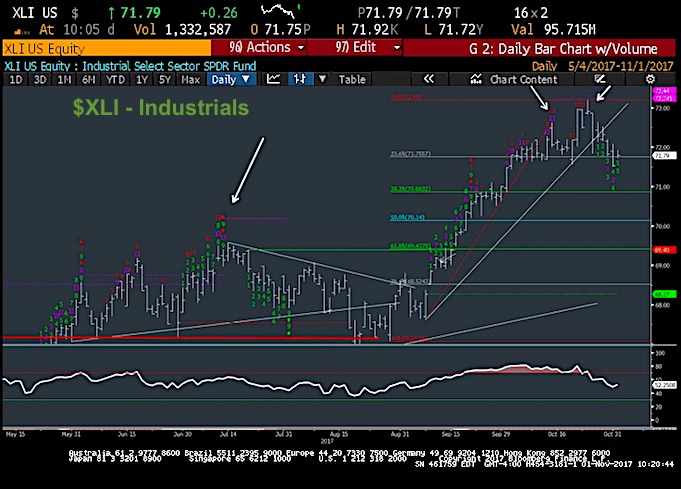Image resolution: width=681 pixels, height=489 pixels.
Task: Select the YTD time range
Action: [x=115, y=79]
